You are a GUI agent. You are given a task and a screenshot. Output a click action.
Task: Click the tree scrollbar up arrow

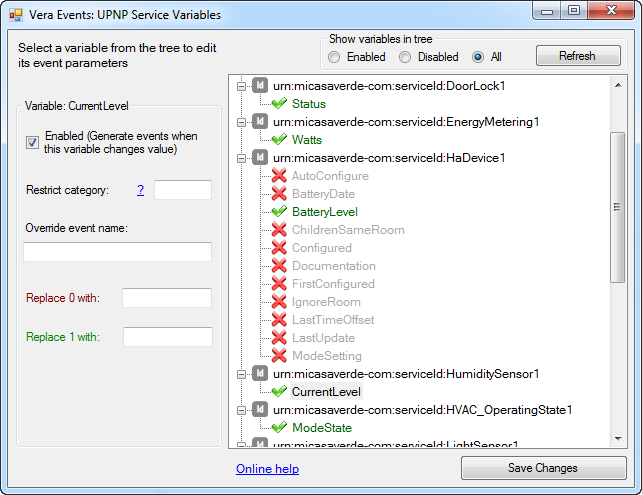pos(618,85)
